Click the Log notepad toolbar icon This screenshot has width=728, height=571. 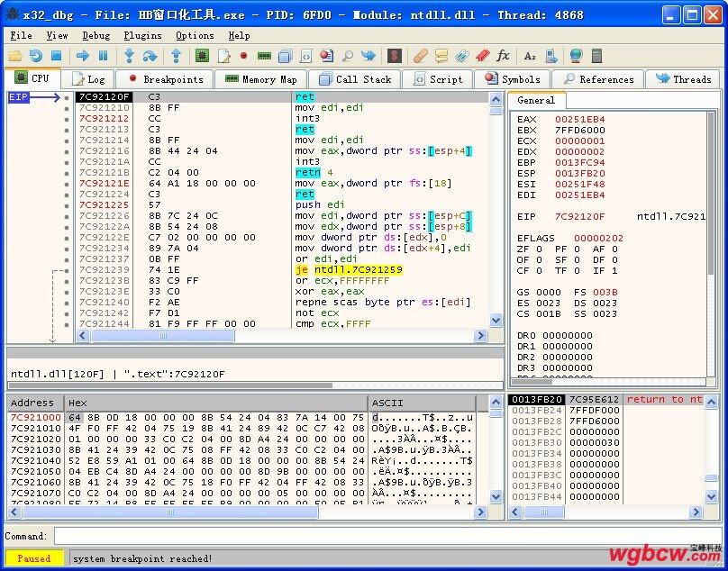(x=223, y=56)
